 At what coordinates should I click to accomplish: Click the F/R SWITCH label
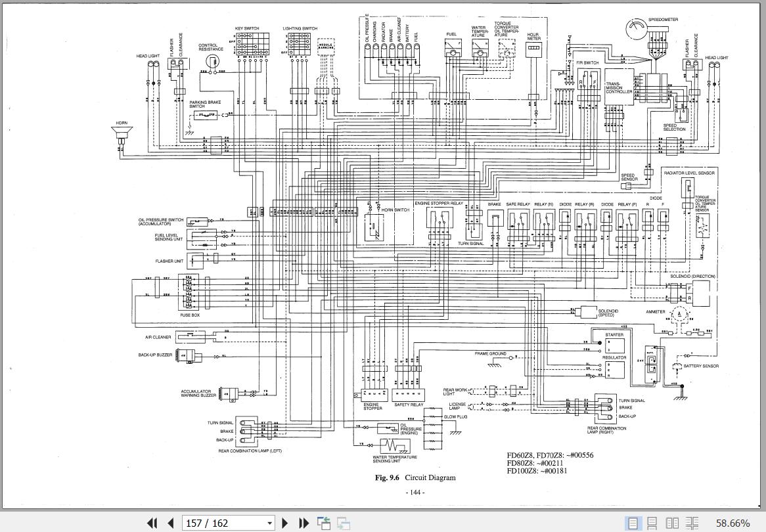[x=587, y=62]
